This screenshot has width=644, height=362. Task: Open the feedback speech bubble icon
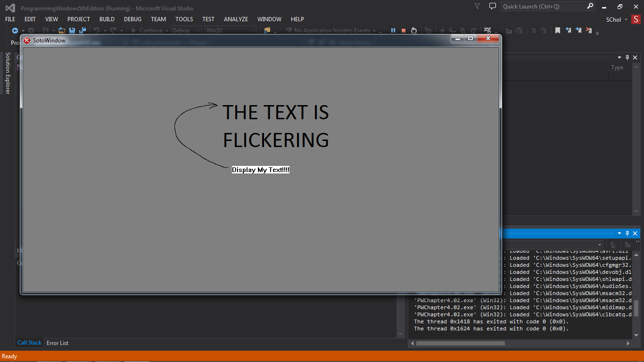pos(493,6)
